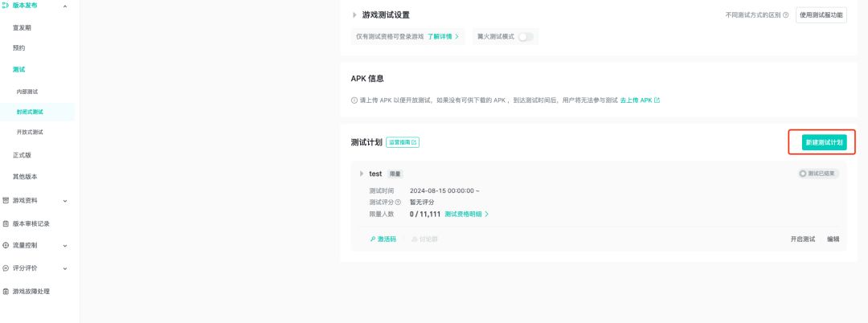Expand the 游戏测试设置 section

coord(355,15)
